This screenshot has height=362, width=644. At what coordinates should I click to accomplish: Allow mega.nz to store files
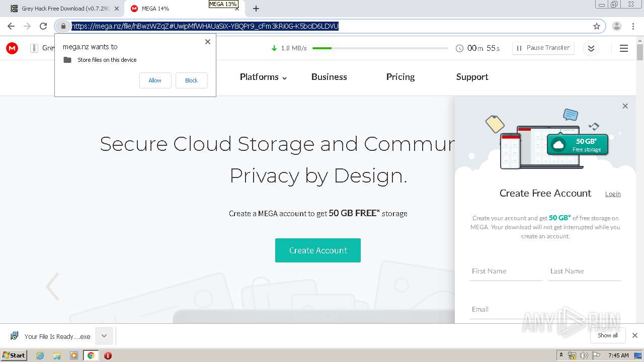(x=155, y=80)
